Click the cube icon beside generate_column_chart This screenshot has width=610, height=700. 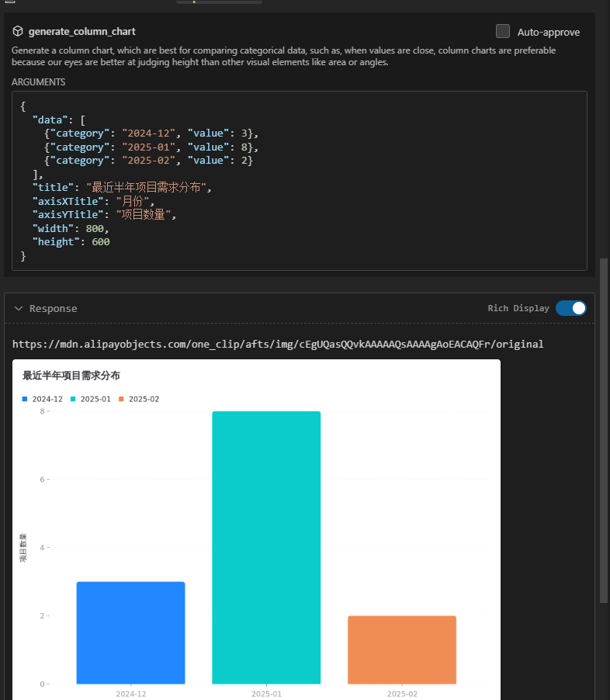(x=18, y=32)
